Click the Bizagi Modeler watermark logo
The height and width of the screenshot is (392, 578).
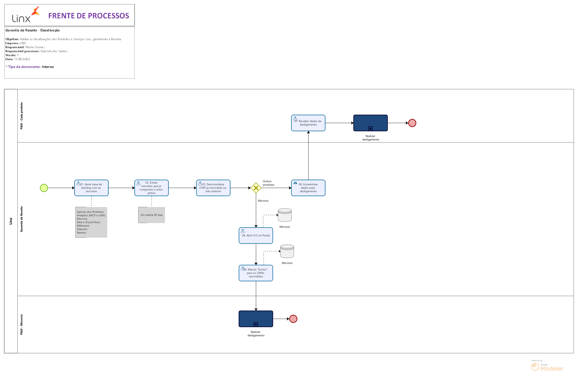coord(547,367)
